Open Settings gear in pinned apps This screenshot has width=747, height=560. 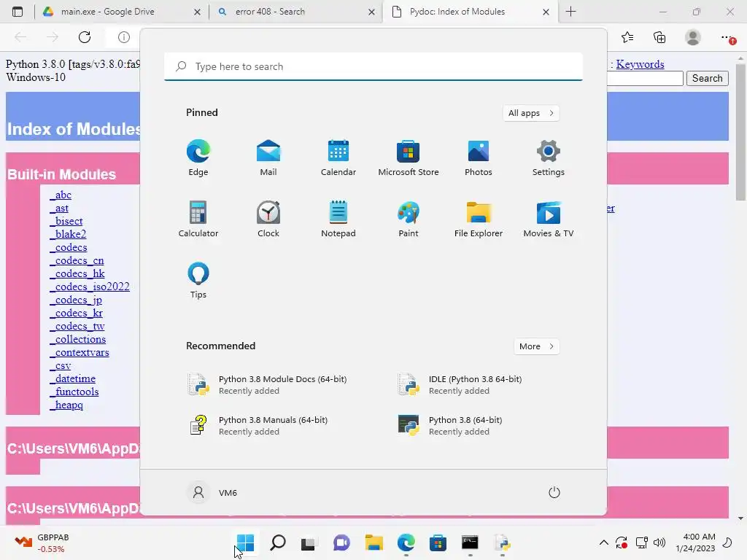[549, 157]
